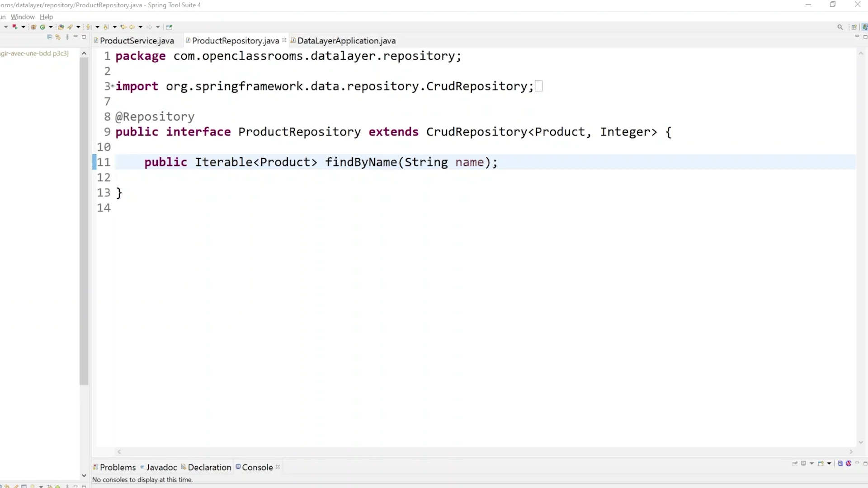The width and height of the screenshot is (868, 488).
Task: Click the Back navigation arrow icon
Action: pos(132,27)
